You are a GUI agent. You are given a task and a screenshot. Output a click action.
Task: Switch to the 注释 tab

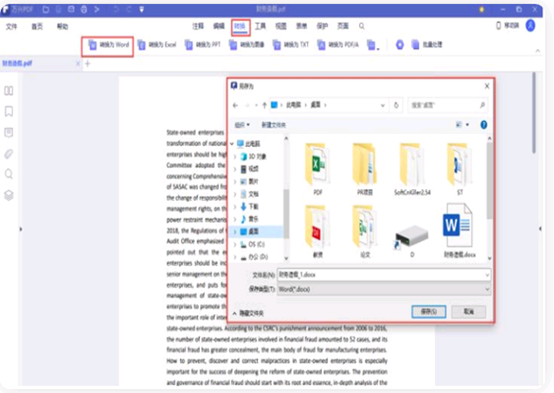point(198,26)
